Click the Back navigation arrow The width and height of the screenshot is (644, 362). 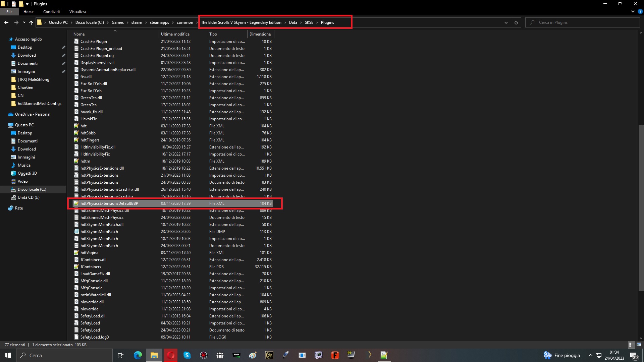pos(6,22)
